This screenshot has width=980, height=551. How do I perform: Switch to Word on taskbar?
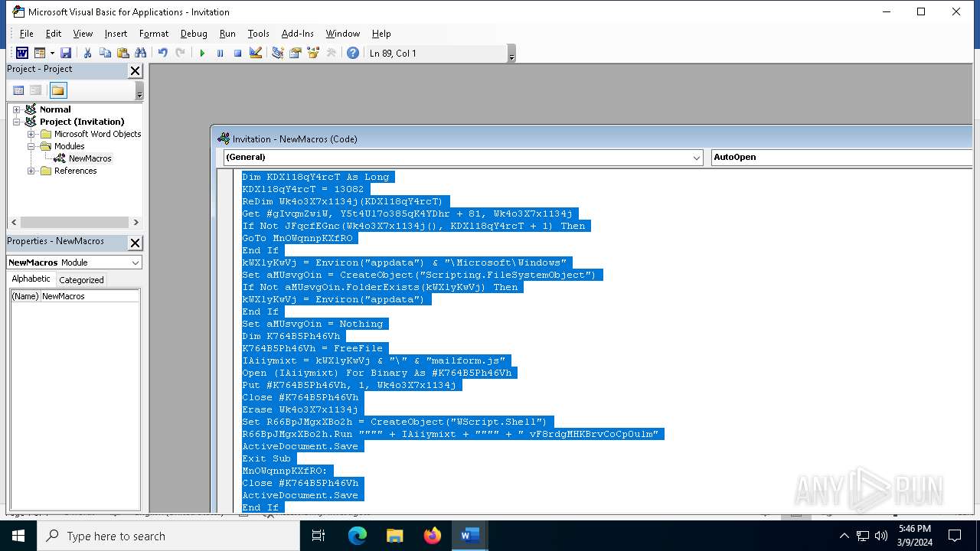[x=470, y=536]
